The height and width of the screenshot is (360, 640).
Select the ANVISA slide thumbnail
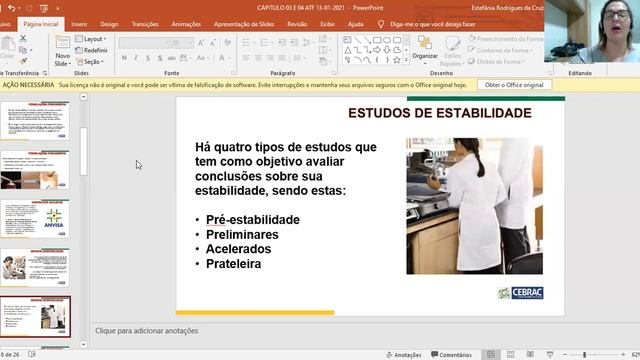coord(35,219)
